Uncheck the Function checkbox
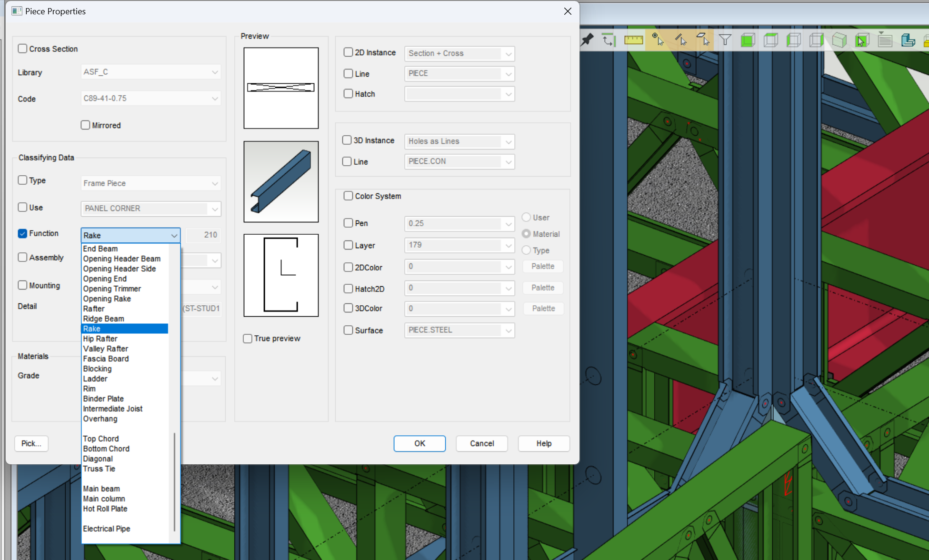 pos(22,233)
